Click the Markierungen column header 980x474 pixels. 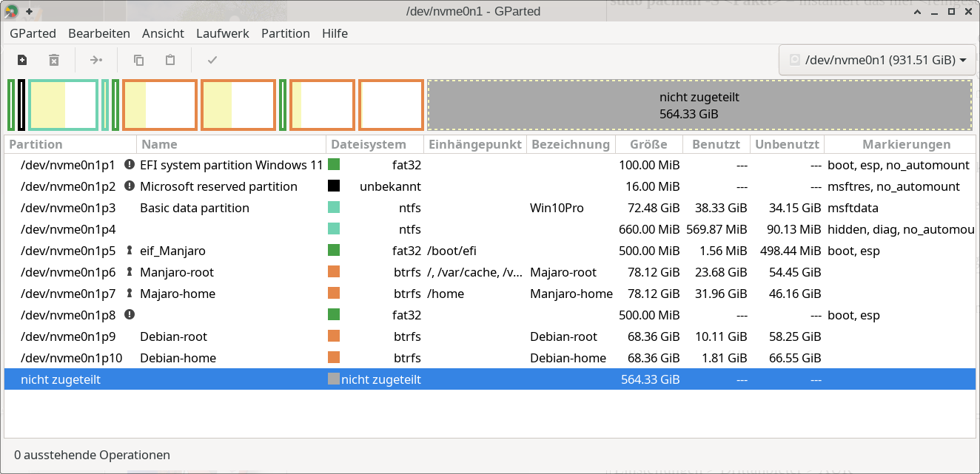pos(899,144)
